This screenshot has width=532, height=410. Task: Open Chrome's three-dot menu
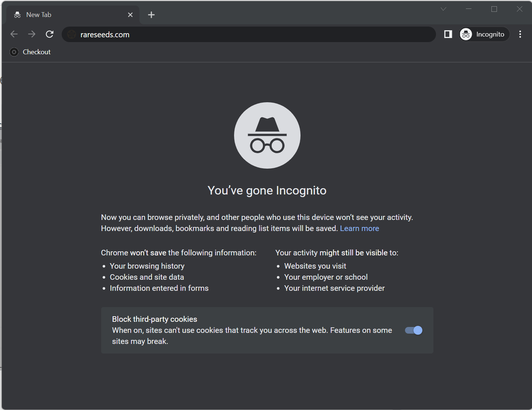(520, 34)
